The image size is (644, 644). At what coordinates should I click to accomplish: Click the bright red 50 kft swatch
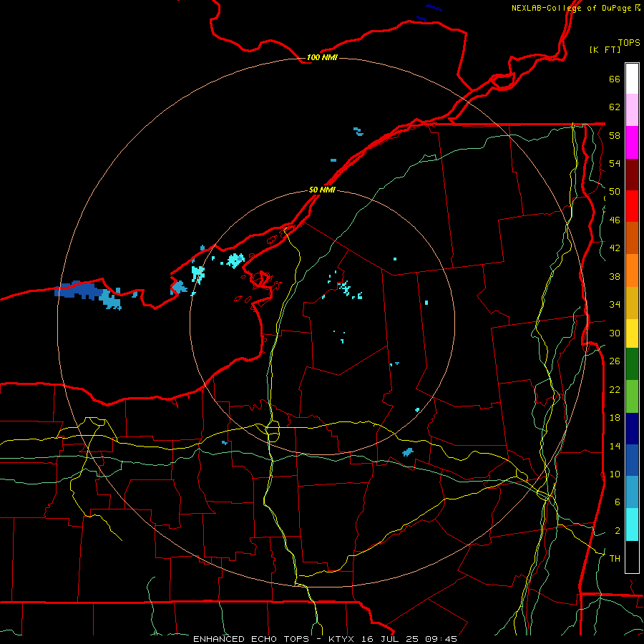(632, 206)
